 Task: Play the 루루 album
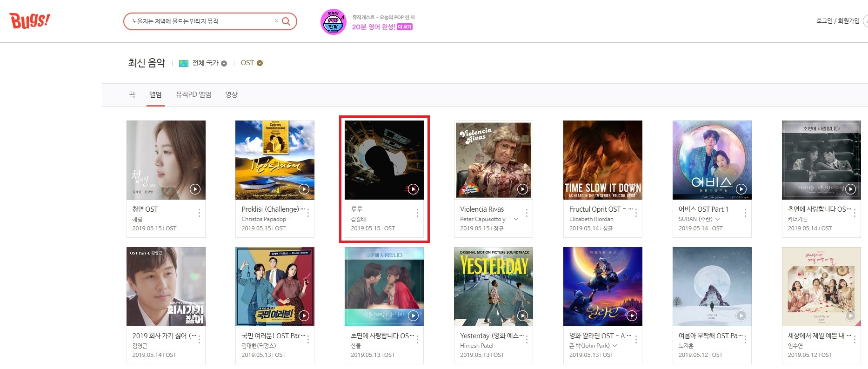(413, 189)
